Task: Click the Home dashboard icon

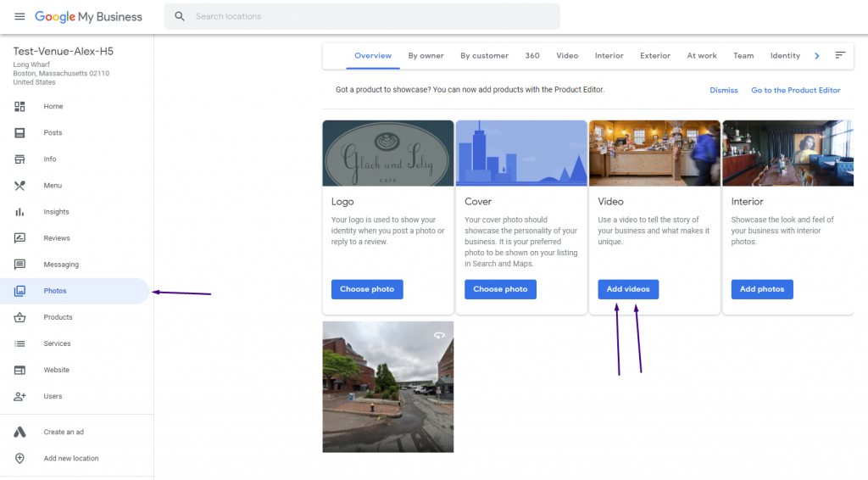Action: click(19, 106)
